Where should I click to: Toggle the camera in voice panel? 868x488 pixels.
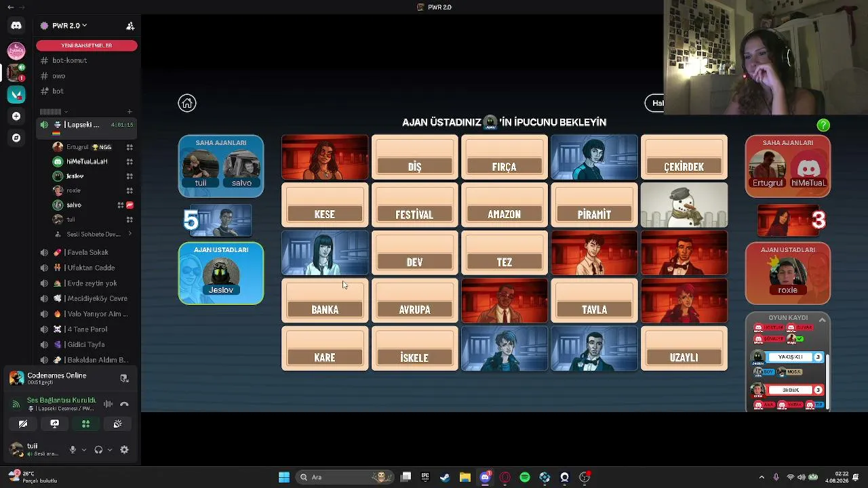23,424
